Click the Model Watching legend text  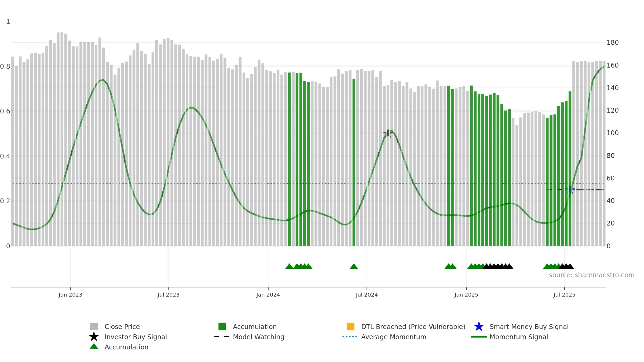[x=258, y=337]
